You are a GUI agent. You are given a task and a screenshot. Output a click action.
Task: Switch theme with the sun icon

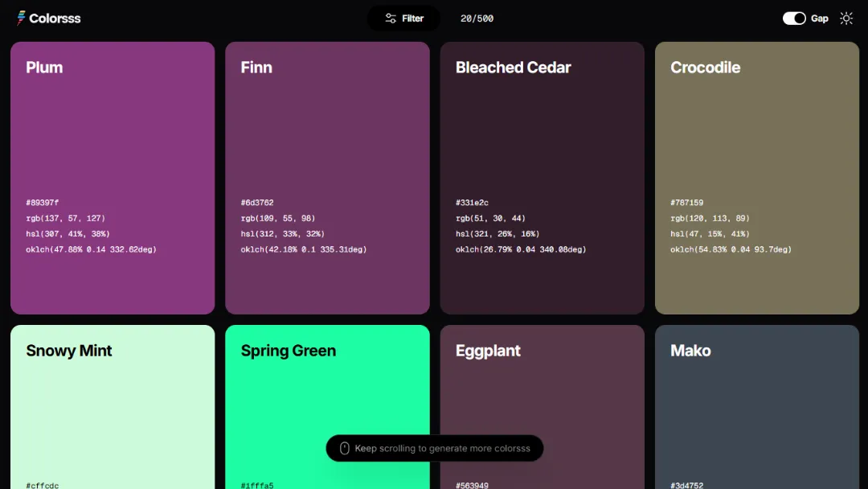pos(845,18)
